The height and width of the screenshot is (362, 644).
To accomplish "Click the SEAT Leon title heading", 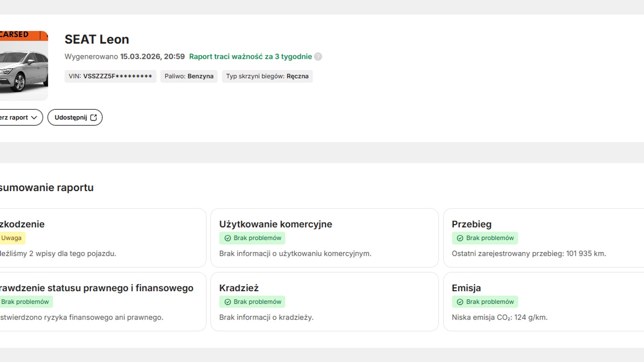I will [97, 39].
